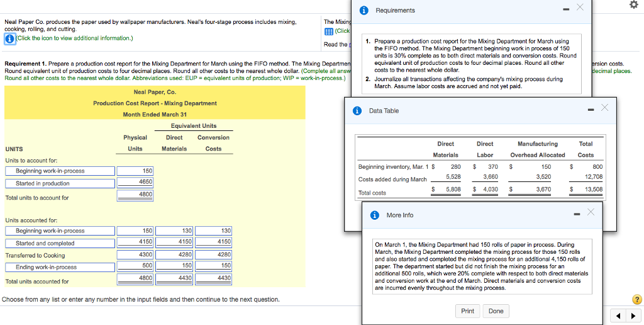Click 'Costs added during March' row label
Screen dimensions: 644x325
pos(392,180)
